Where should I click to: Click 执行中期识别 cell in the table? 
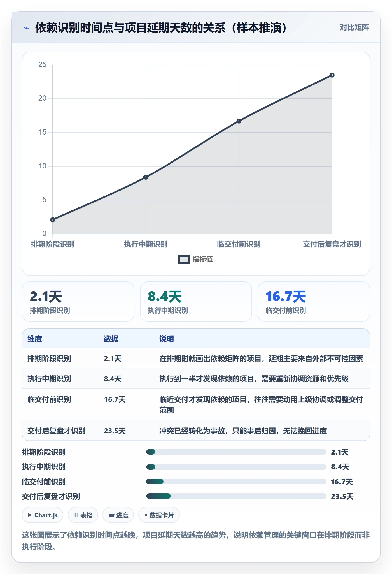[49, 379]
